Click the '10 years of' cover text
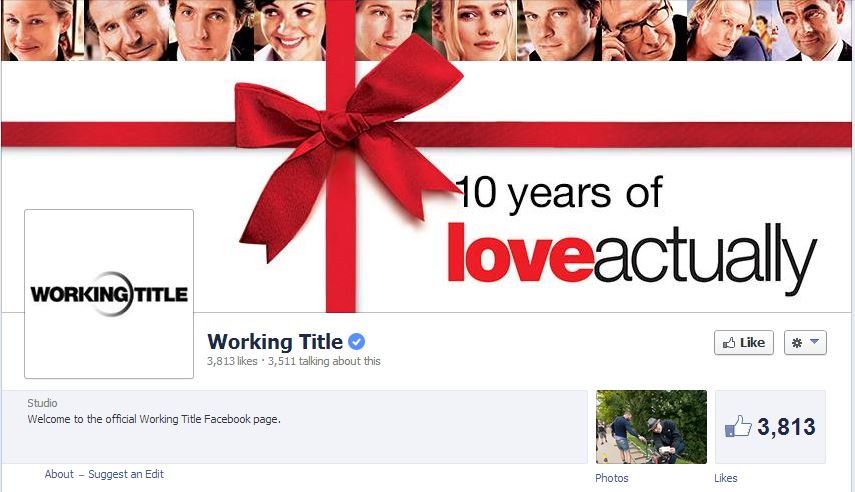This screenshot has width=855, height=492. coord(559,193)
